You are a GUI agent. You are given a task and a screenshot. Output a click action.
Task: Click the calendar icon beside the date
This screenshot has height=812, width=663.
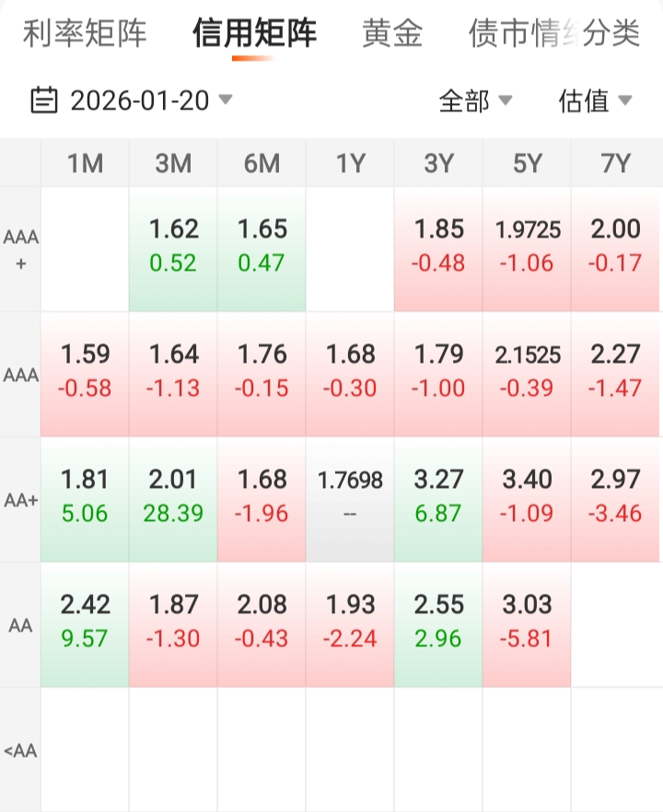tap(44, 99)
